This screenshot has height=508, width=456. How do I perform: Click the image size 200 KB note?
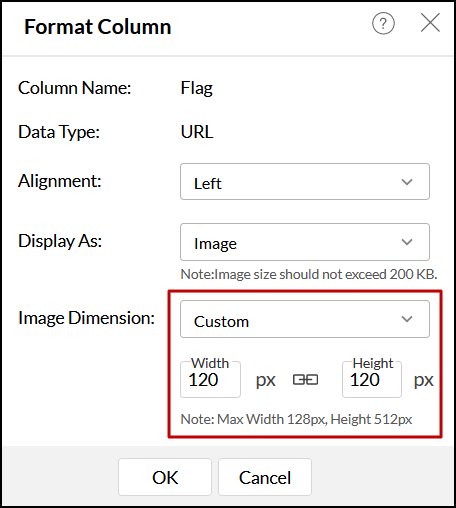(309, 274)
